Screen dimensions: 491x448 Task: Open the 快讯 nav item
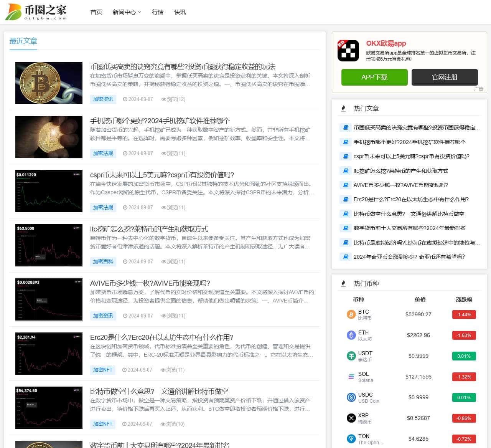coord(180,12)
